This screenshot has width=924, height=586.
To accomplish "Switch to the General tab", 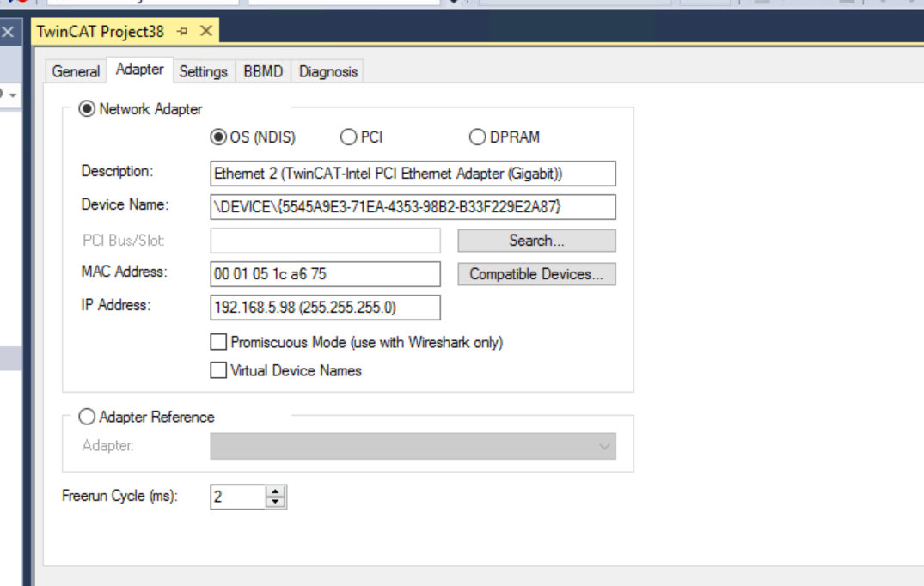I will pyautogui.click(x=76, y=72).
